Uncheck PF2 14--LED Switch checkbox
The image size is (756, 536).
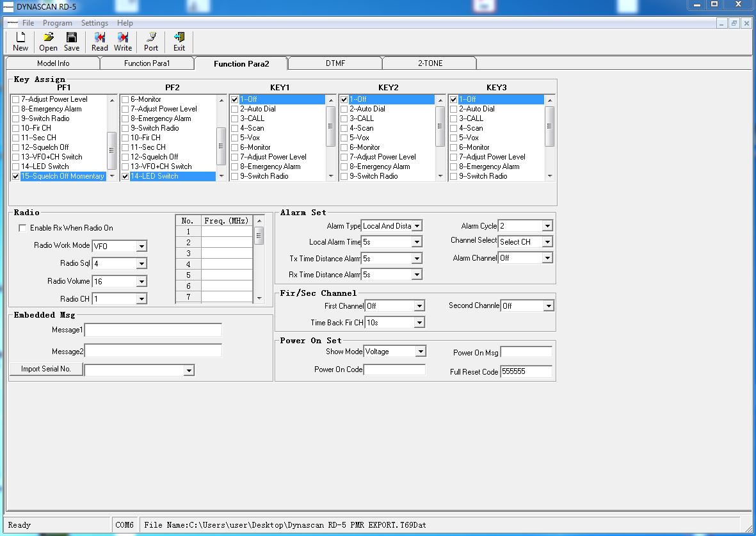[x=125, y=176]
